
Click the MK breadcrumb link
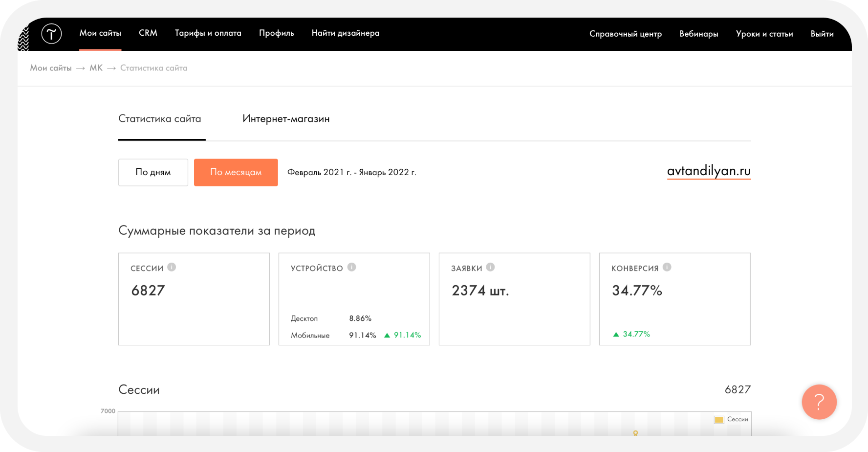tap(96, 68)
